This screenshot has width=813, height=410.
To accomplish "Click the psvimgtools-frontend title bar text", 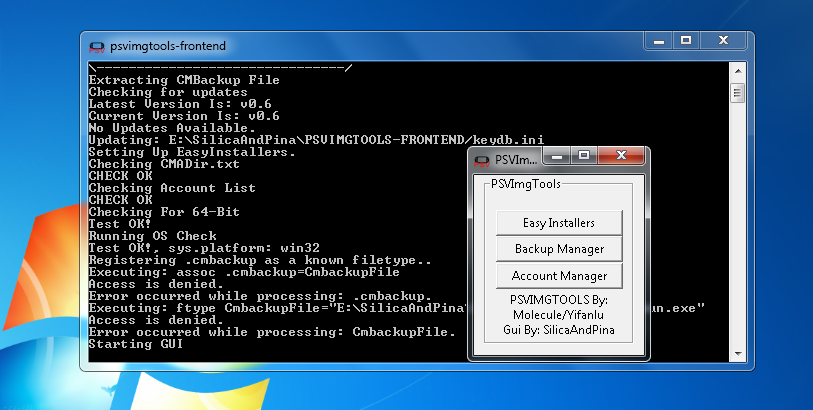I will pos(167,45).
